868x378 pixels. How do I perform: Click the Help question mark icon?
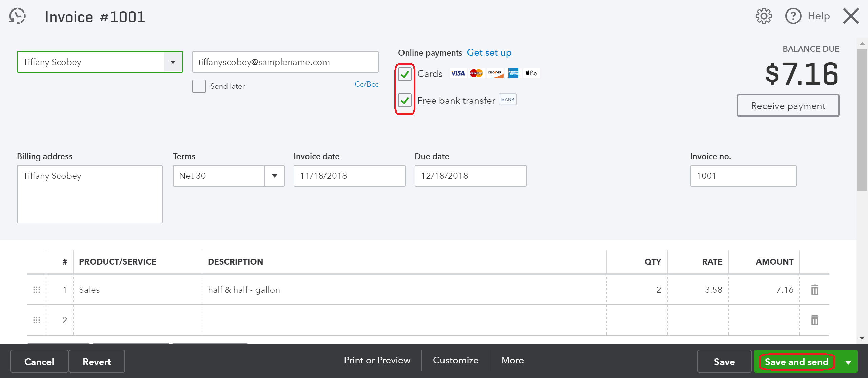(793, 16)
